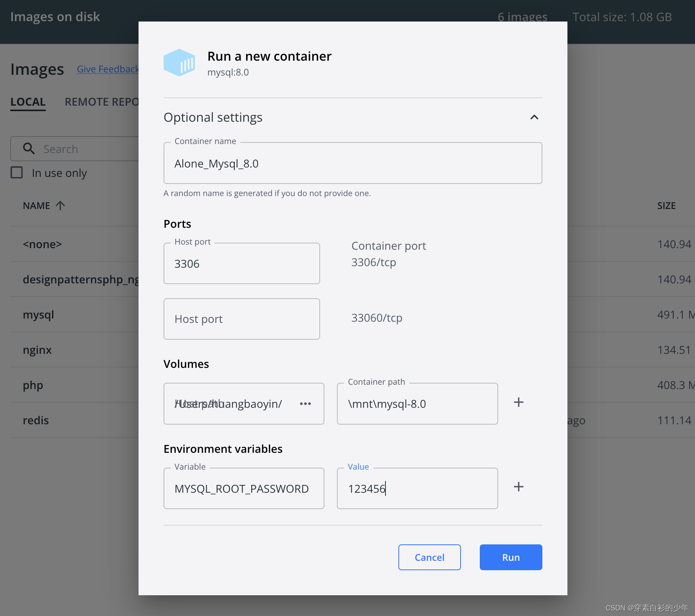Select the mysql image row in the list
Screen dimensions: 695x616
[38, 314]
